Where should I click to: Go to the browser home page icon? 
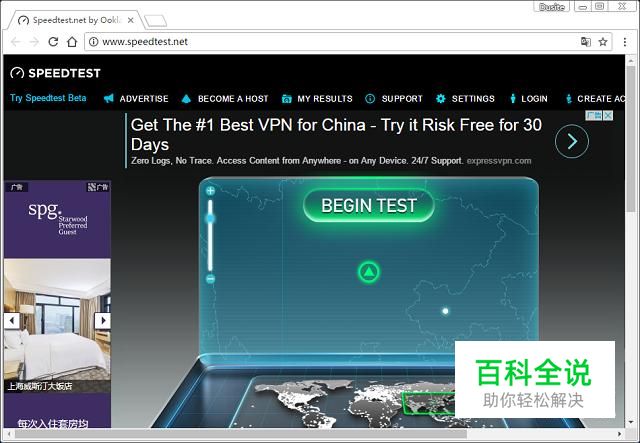click(72, 42)
